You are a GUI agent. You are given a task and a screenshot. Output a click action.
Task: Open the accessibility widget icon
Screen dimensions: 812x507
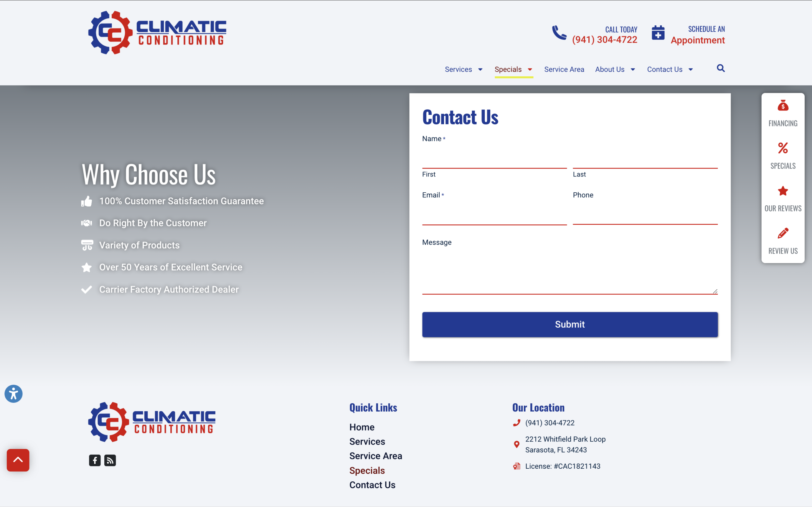click(13, 394)
